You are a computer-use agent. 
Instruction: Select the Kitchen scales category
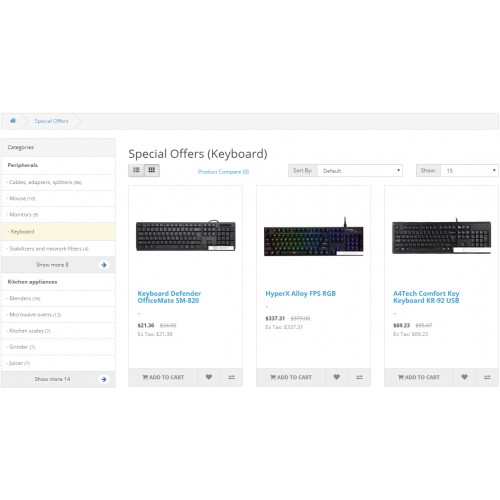(58, 331)
